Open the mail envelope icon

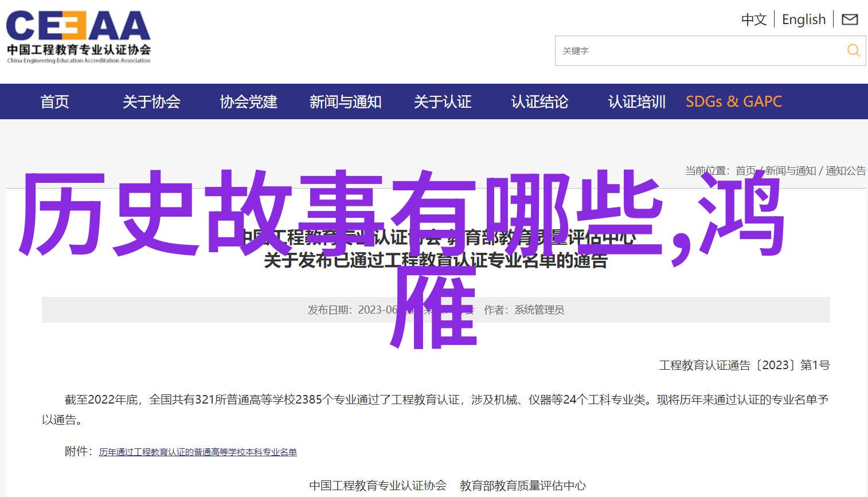point(850,19)
